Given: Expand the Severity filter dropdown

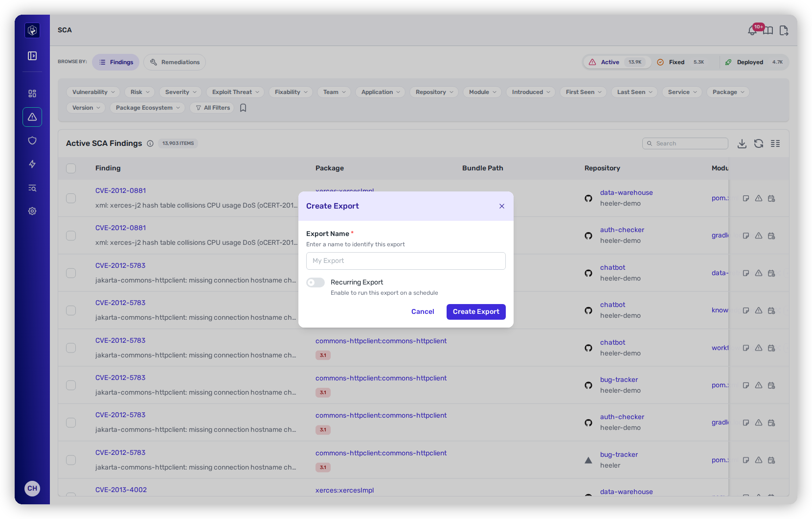Looking at the screenshot, I should click(x=180, y=92).
